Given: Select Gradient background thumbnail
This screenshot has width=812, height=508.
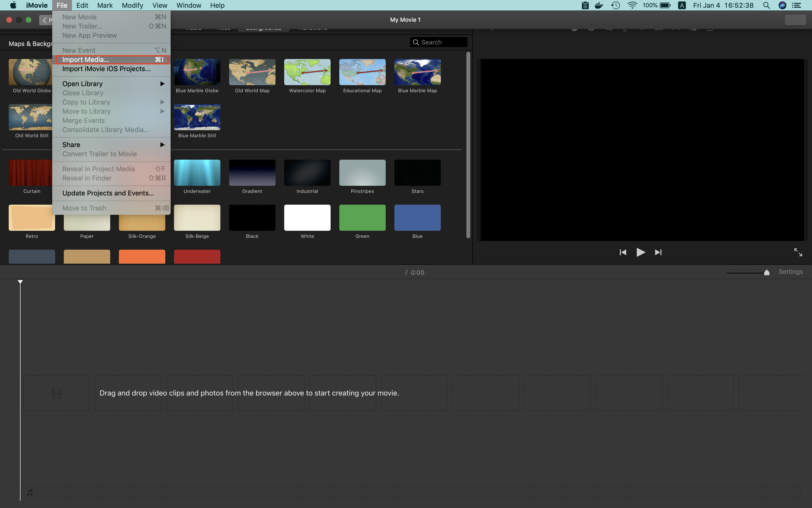Looking at the screenshot, I should (x=252, y=173).
